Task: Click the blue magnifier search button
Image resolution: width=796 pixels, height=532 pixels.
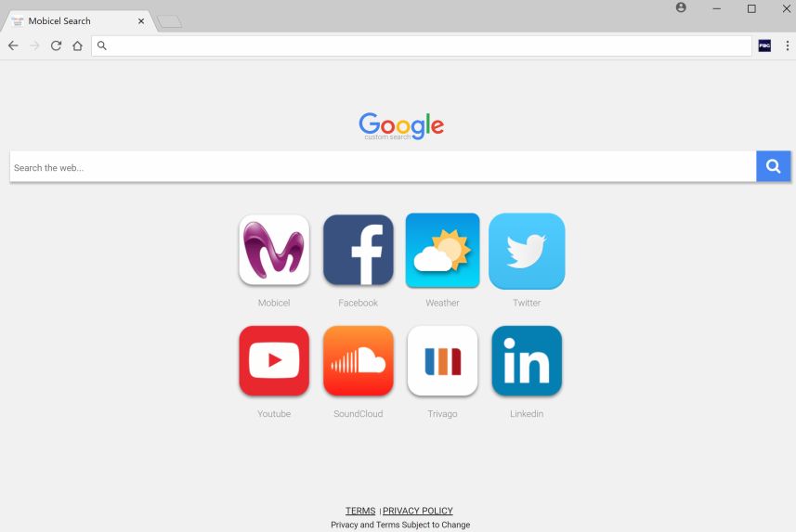Action: click(x=773, y=166)
